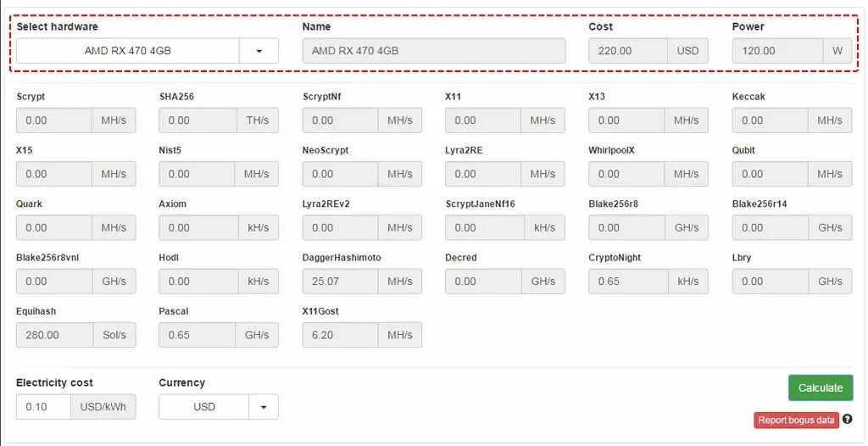
Task: Click the Equihash field showing 280.00
Action: click(x=55, y=335)
